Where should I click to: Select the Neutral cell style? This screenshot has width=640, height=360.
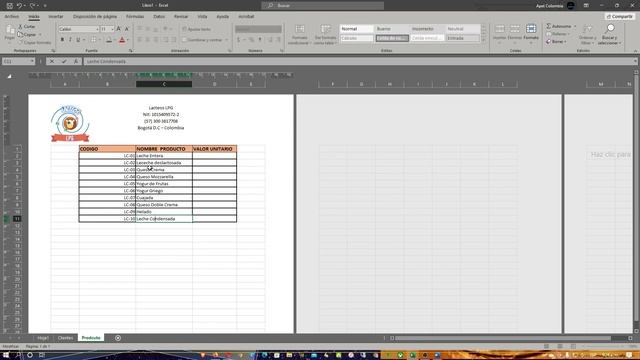tap(462, 29)
